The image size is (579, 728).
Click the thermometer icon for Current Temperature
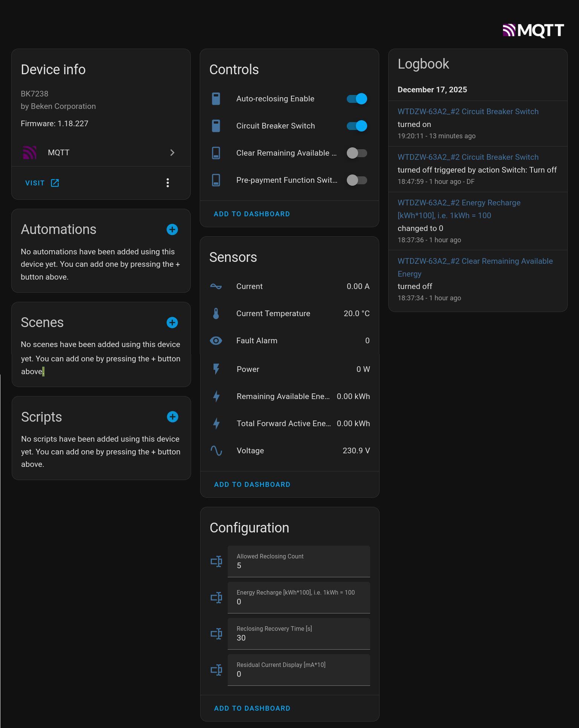[216, 314]
